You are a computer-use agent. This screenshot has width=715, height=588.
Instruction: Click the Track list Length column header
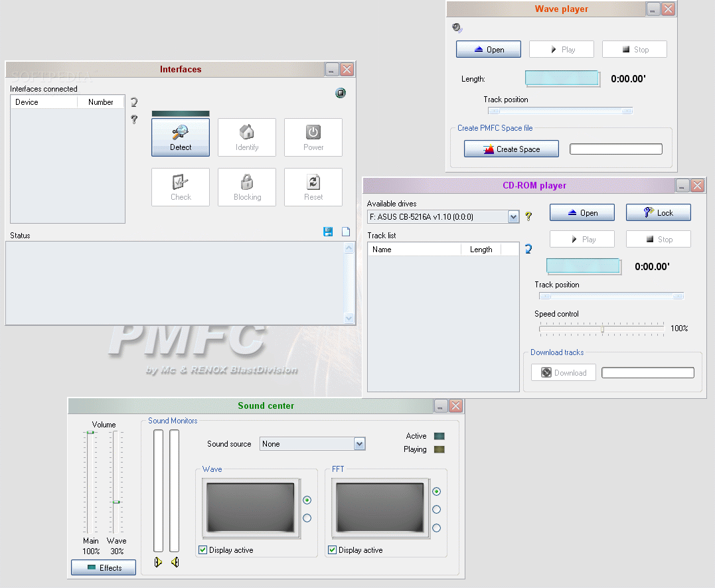point(481,250)
